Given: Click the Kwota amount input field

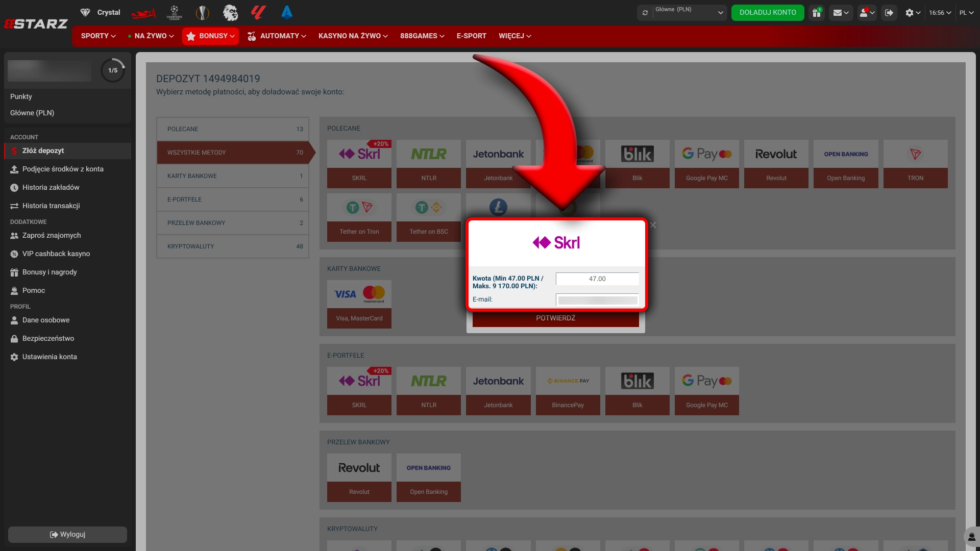Looking at the screenshot, I should click(x=597, y=279).
